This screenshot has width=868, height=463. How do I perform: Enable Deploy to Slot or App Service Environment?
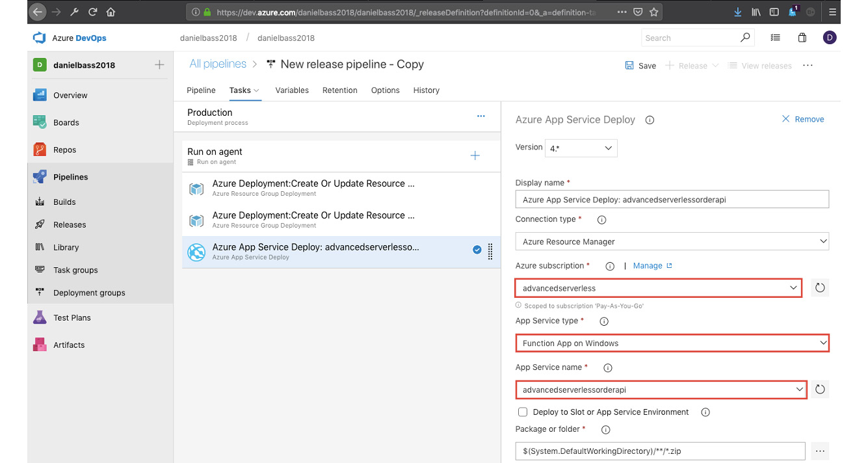point(523,412)
